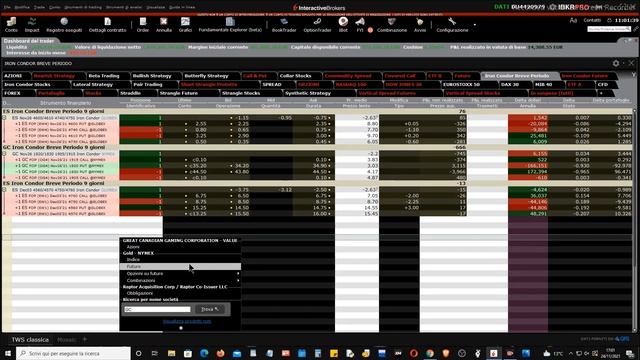Expand Opzioni su future submenu arrow
The height and width of the screenshot is (360, 640).
point(238,273)
